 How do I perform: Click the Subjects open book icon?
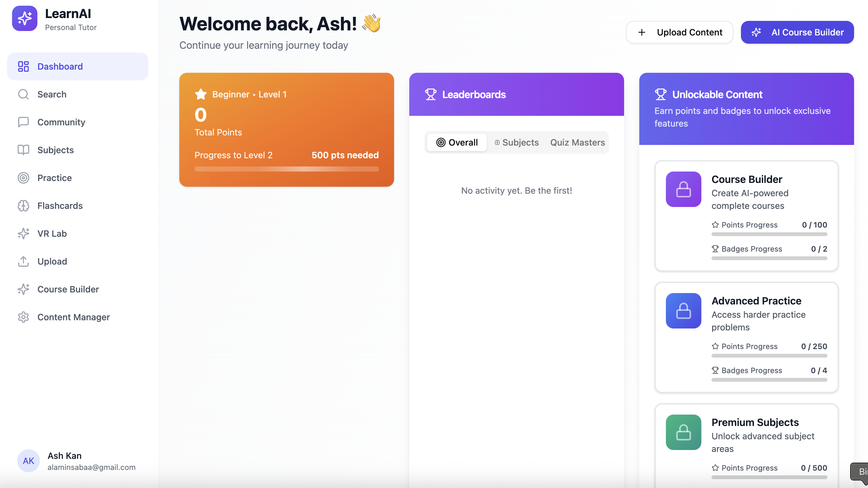pos(23,150)
